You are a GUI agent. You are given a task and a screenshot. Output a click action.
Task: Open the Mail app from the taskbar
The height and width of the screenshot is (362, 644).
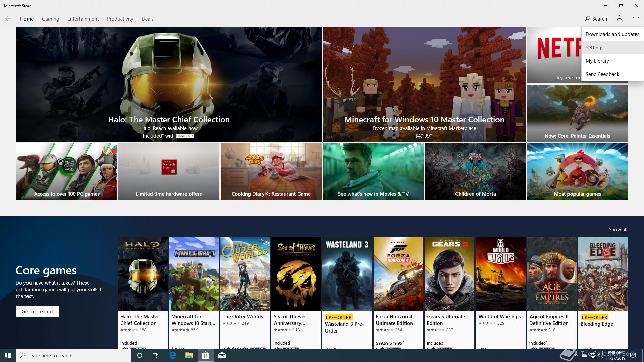(x=222, y=355)
